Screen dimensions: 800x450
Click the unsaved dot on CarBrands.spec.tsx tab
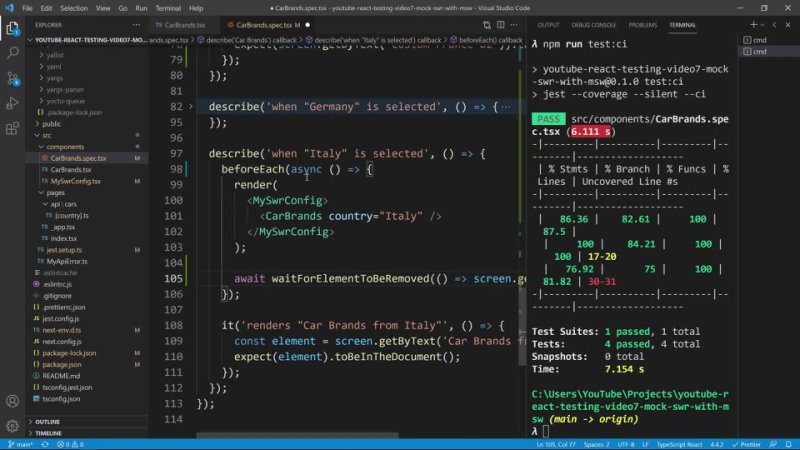[308, 24]
